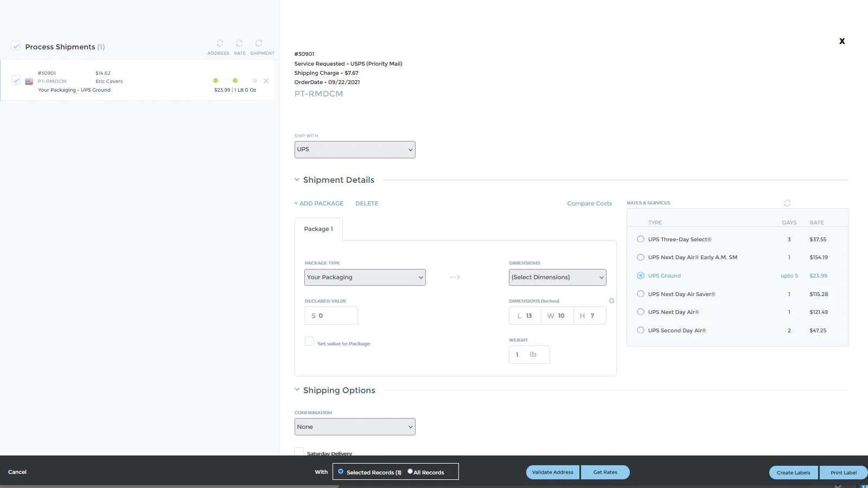Open the dimensions settings gear icon
The height and width of the screenshot is (488, 868).
click(611, 301)
